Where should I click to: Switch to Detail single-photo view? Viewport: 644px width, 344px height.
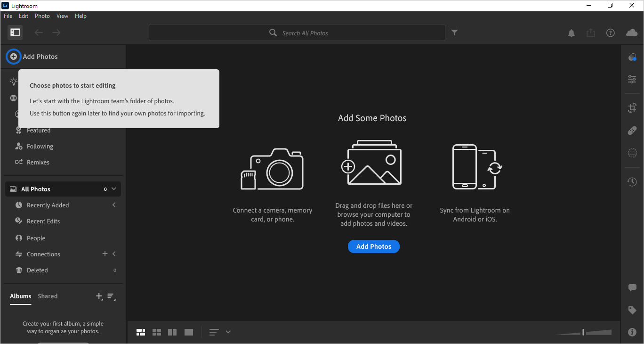pyautogui.click(x=189, y=332)
